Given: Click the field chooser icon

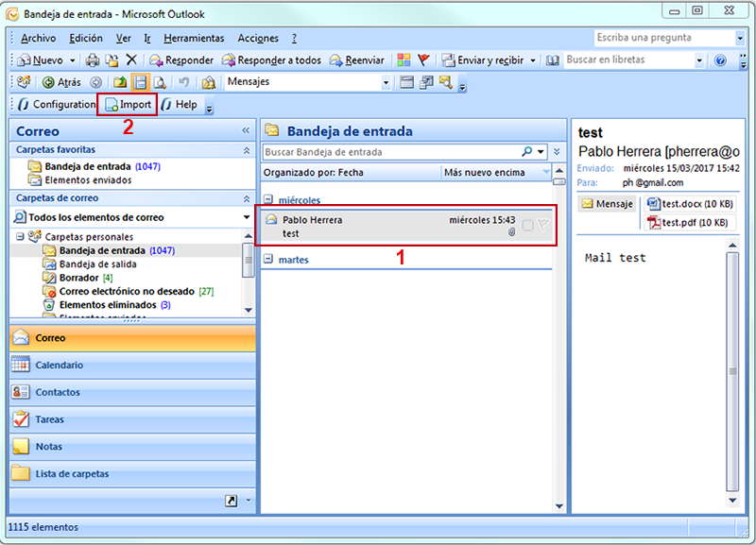Looking at the screenshot, I should 426,82.
